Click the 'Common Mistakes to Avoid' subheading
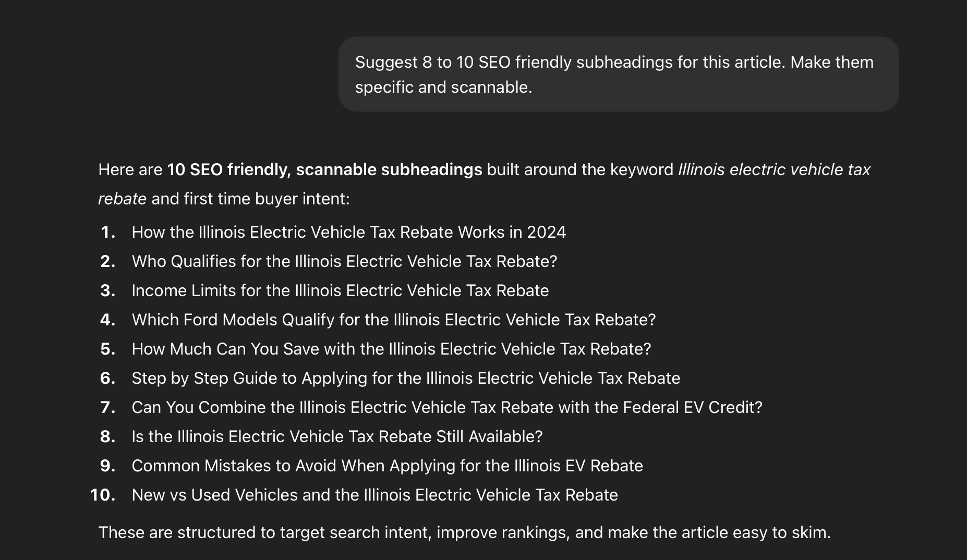 point(387,466)
